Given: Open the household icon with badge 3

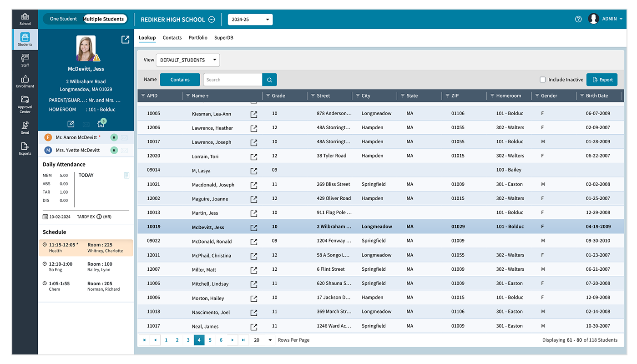Looking at the screenshot, I should pos(100,124).
